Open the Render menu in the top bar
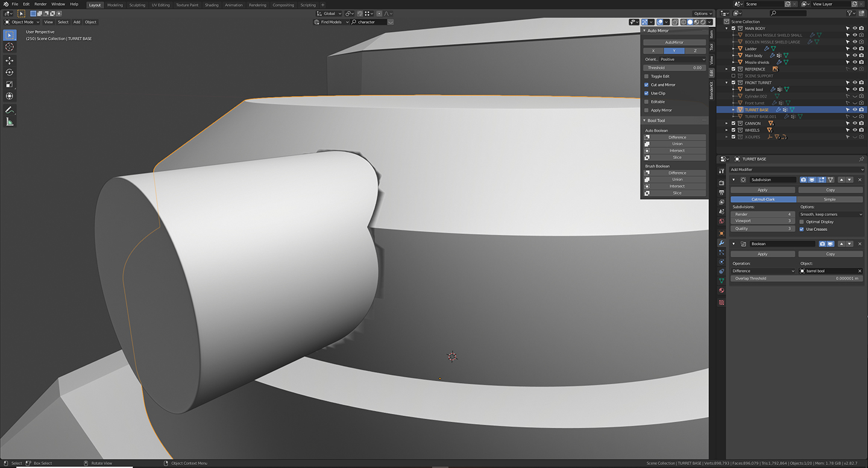The height and width of the screenshot is (468, 868). pos(40,4)
